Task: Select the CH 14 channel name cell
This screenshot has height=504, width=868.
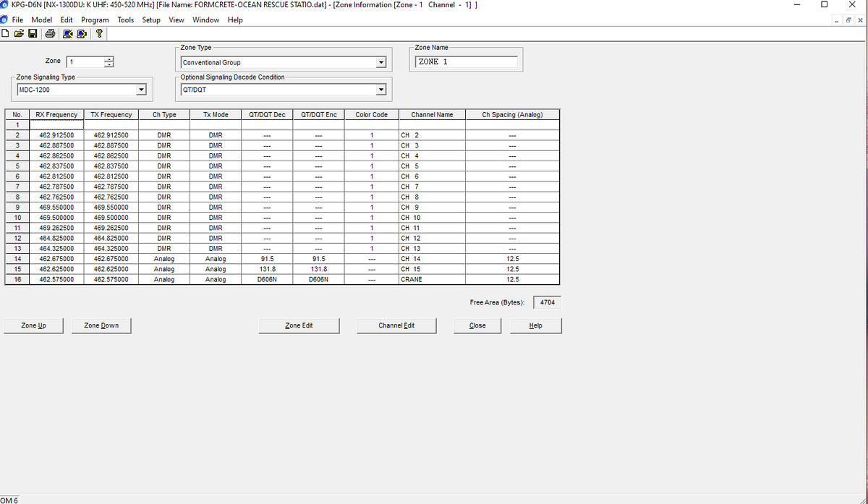Action: (432, 259)
